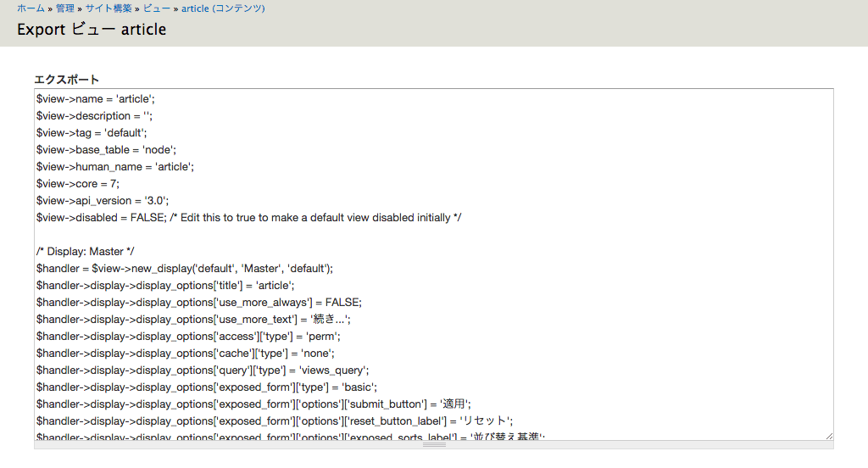This screenshot has width=868, height=468.
Task: Click the 'use_more_always' = FALSE line
Action: tap(199, 303)
